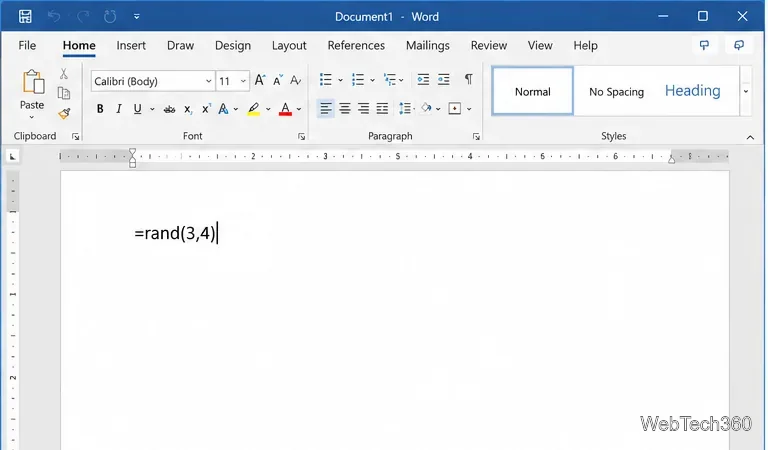
Task: Open the Layout tab
Action: click(289, 46)
